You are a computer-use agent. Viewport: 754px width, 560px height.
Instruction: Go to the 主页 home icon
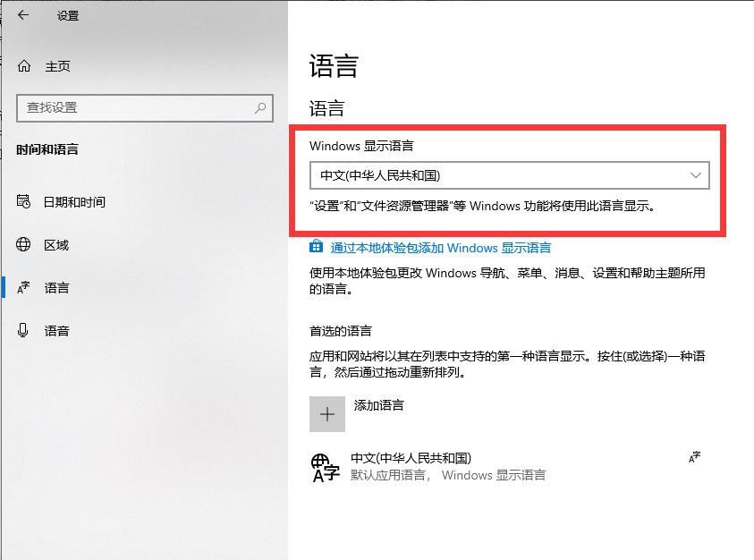pyautogui.click(x=24, y=66)
